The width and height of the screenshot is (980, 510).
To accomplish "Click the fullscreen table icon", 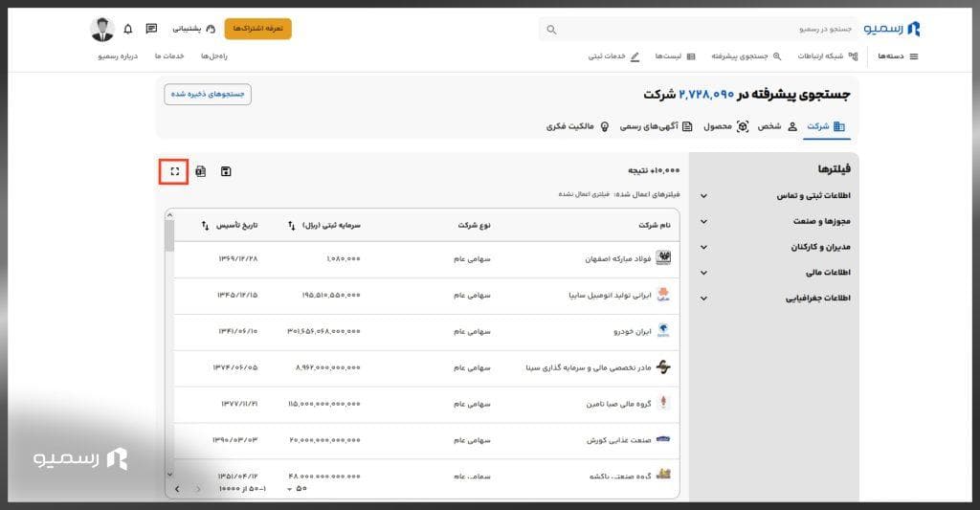I will tap(174, 171).
